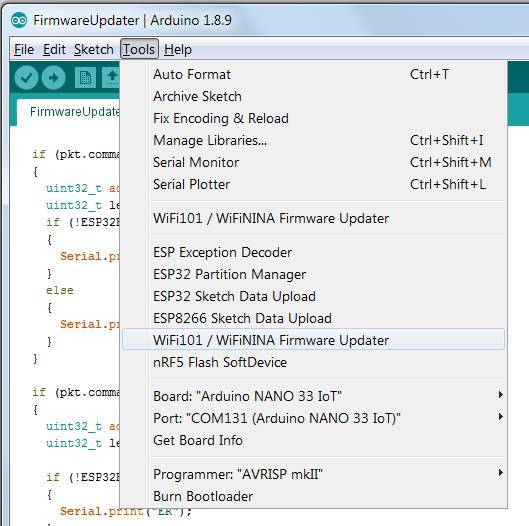Expand the Programmer: AVRISP mkII submenu

(x=314, y=474)
